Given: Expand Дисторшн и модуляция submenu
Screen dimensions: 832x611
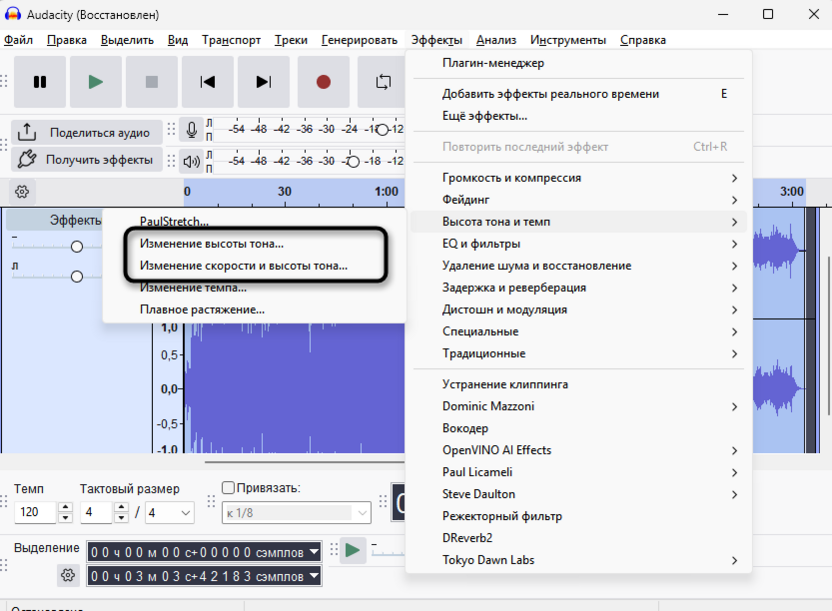Looking at the screenshot, I should point(578,310).
